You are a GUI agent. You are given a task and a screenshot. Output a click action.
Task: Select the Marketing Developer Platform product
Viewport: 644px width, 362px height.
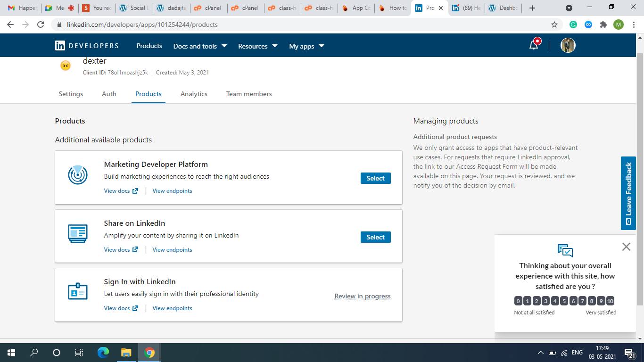tap(375, 178)
